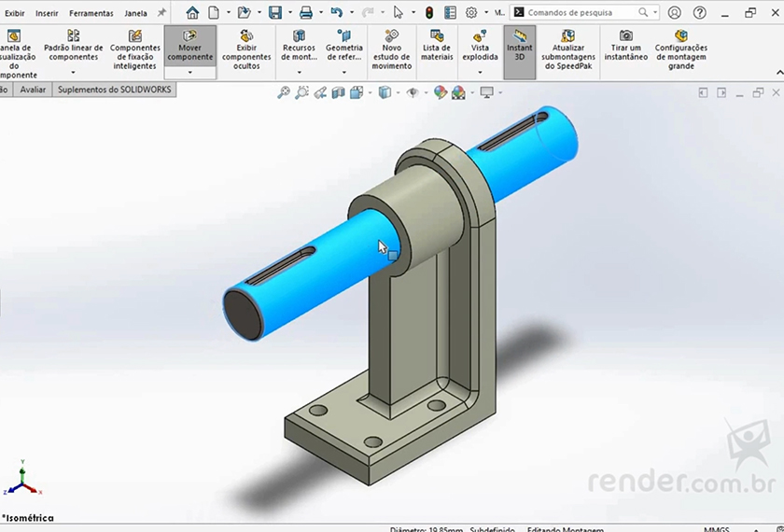Screen dimensions: 784x532
Task: Click the Comandos de pesquisa search field
Action: tap(581, 13)
